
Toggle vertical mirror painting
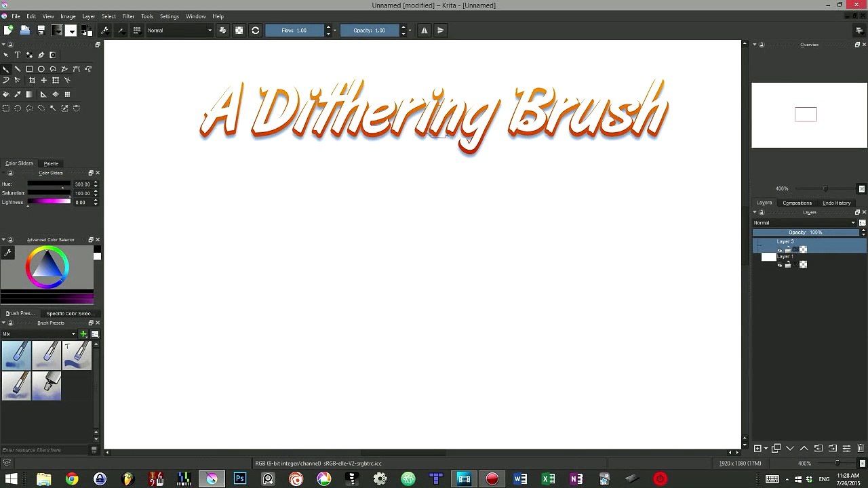[440, 30]
